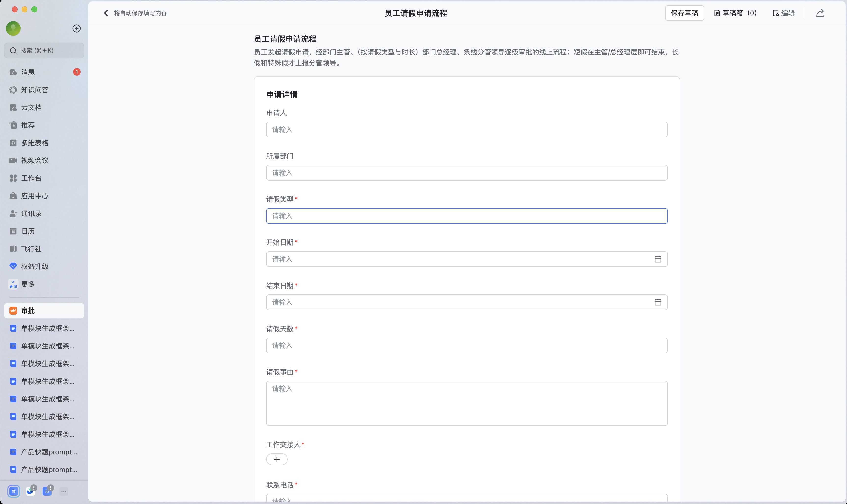
Task: Click the unread badge 1 on 消息
Action: pyautogui.click(x=77, y=72)
